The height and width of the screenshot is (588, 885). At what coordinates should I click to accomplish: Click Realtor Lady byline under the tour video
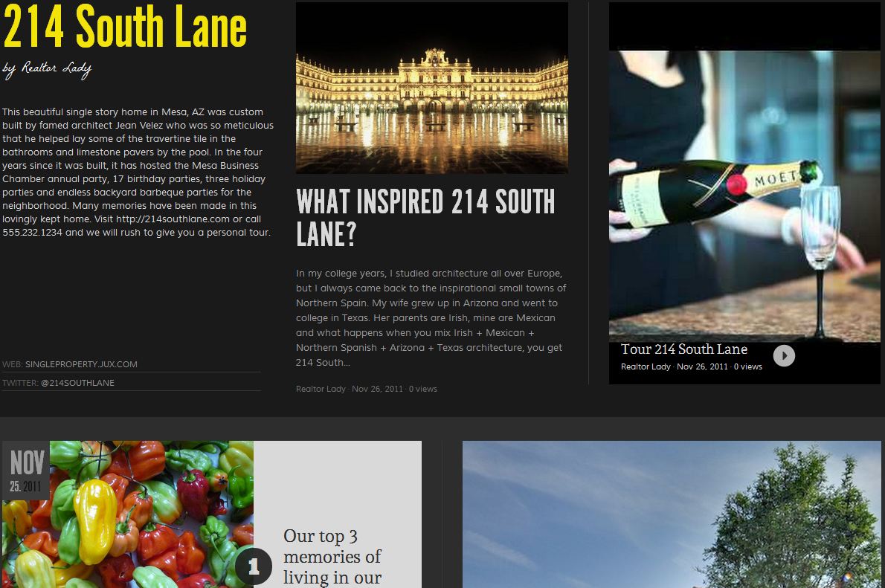(646, 366)
